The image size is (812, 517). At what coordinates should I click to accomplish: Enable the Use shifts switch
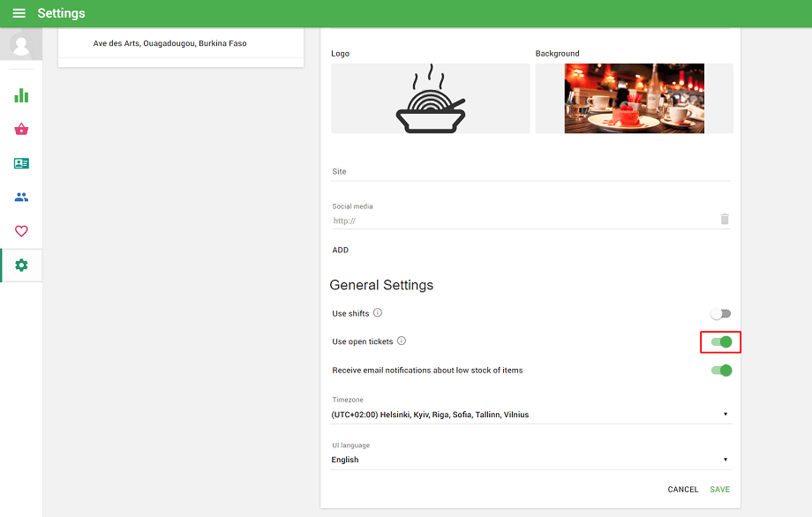[x=720, y=313]
